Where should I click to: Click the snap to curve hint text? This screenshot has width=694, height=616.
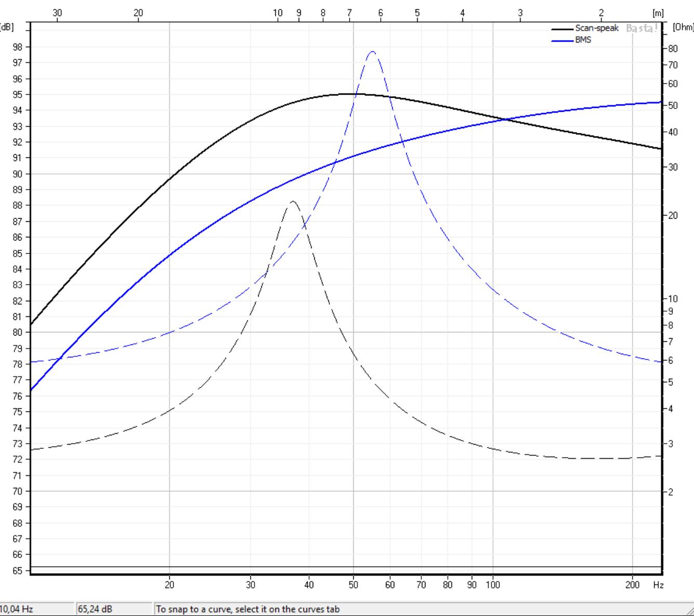[248, 609]
